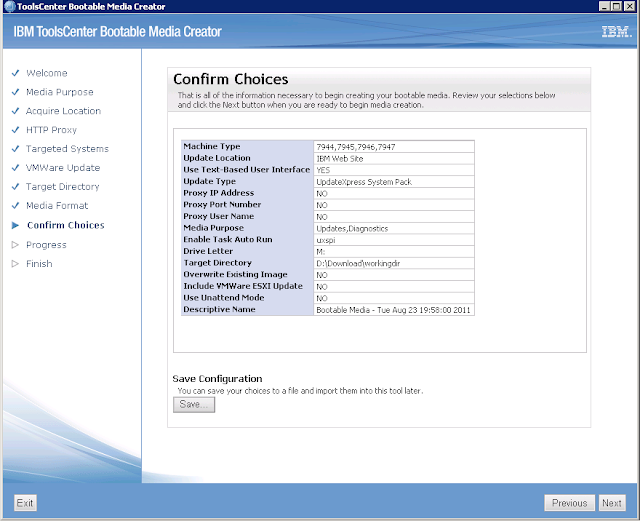
Task: Click the Exit button
Action: pos(25,503)
